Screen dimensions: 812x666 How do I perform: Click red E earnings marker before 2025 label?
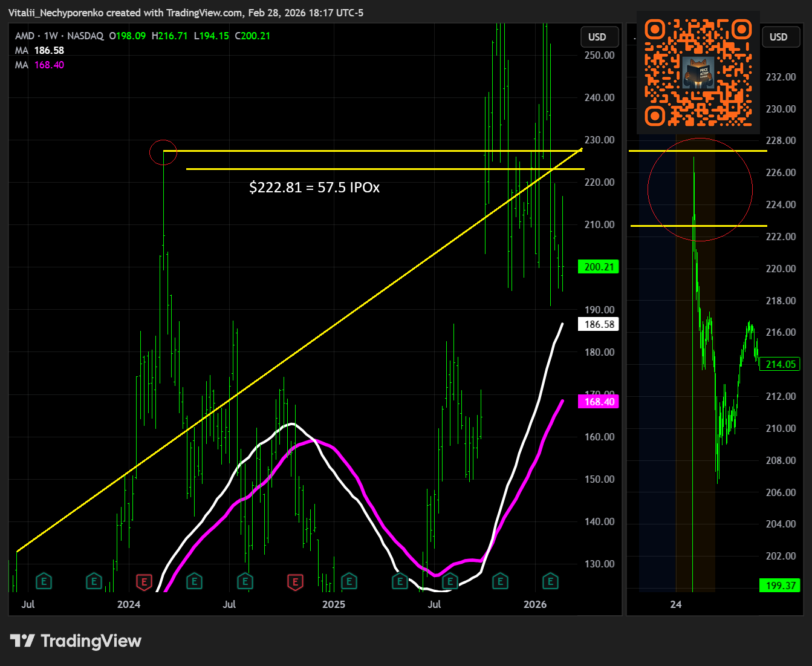pyautogui.click(x=295, y=582)
